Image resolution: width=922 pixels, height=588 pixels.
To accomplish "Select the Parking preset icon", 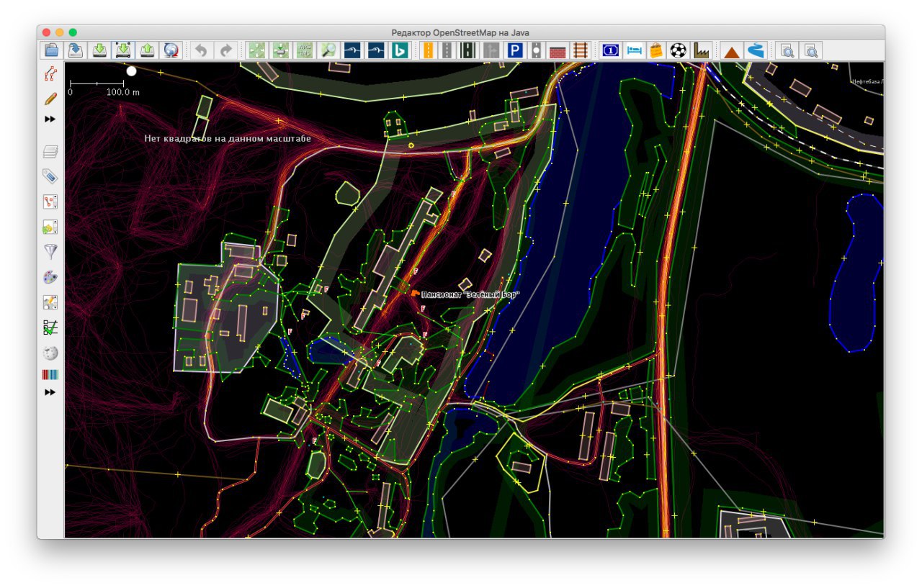I will (514, 50).
